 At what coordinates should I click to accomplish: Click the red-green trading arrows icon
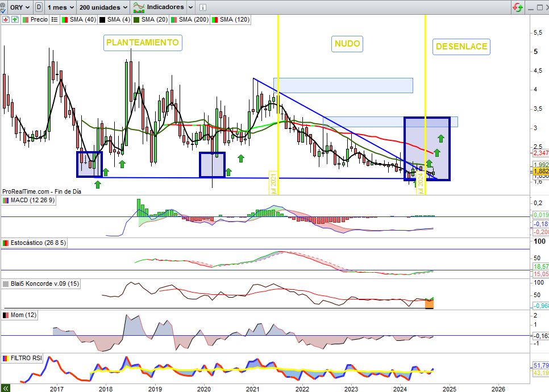coord(518,7)
